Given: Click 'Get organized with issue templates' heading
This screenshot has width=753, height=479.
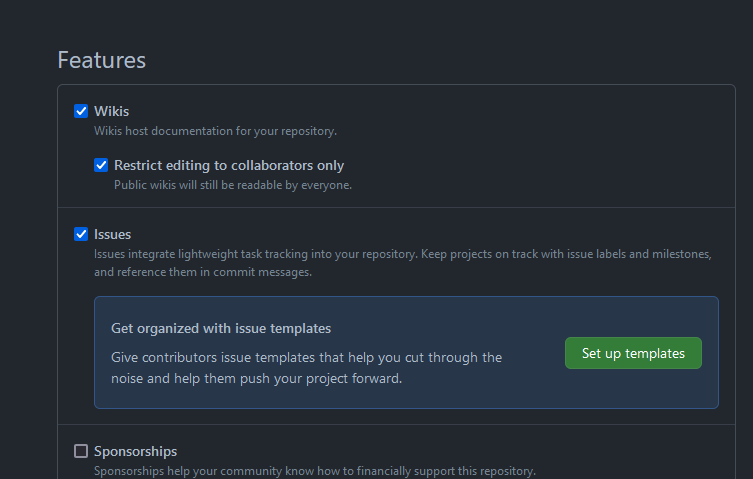Looking at the screenshot, I should tap(221, 328).
